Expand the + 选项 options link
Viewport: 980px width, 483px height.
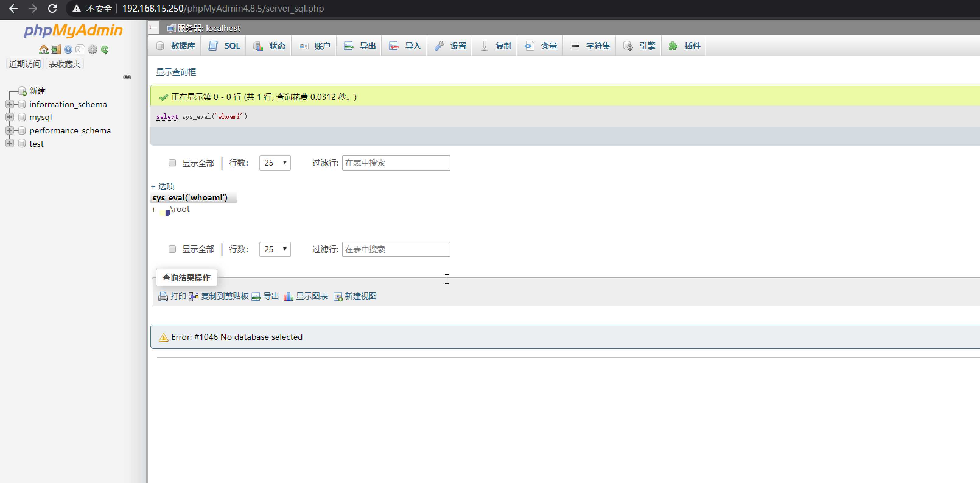(x=163, y=186)
